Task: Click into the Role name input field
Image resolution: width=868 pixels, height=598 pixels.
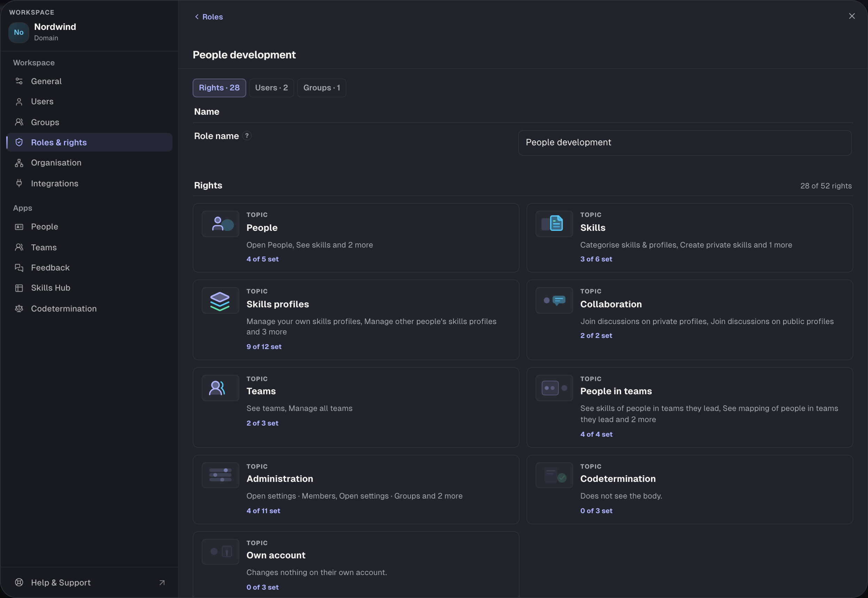Action: [x=685, y=143]
